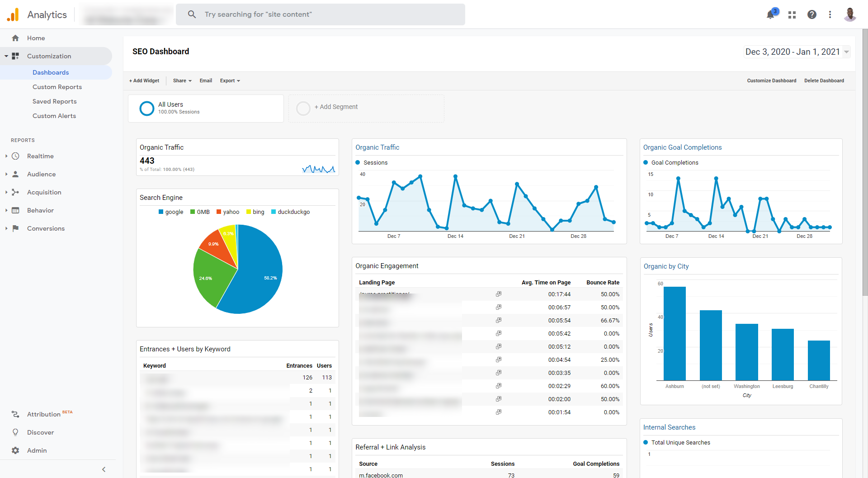Click the GMB green legend swatch
Image resolution: width=868 pixels, height=478 pixels.
(193, 212)
